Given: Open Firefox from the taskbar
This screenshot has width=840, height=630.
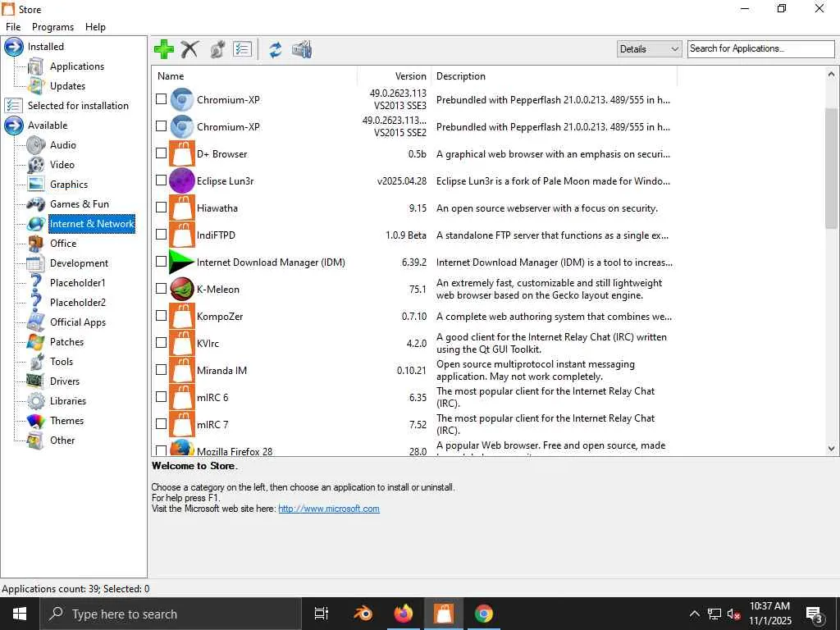Looking at the screenshot, I should (x=403, y=614).
